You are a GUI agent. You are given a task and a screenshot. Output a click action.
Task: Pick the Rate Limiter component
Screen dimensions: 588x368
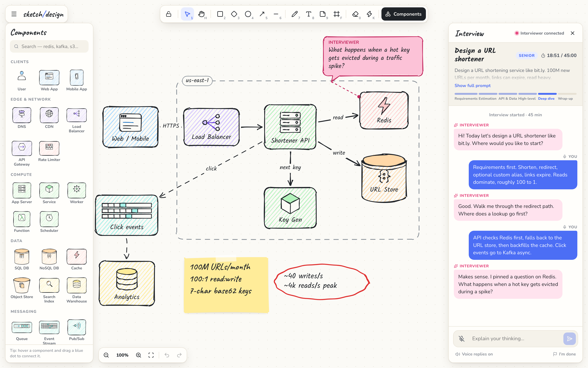(49, 151)
